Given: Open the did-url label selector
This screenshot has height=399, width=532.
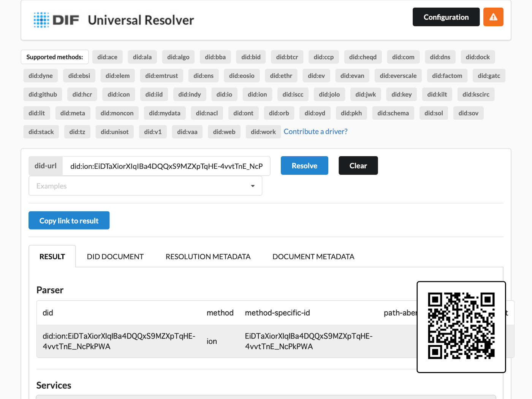Looking at the screenshot, I should click(x=46, y=166).
